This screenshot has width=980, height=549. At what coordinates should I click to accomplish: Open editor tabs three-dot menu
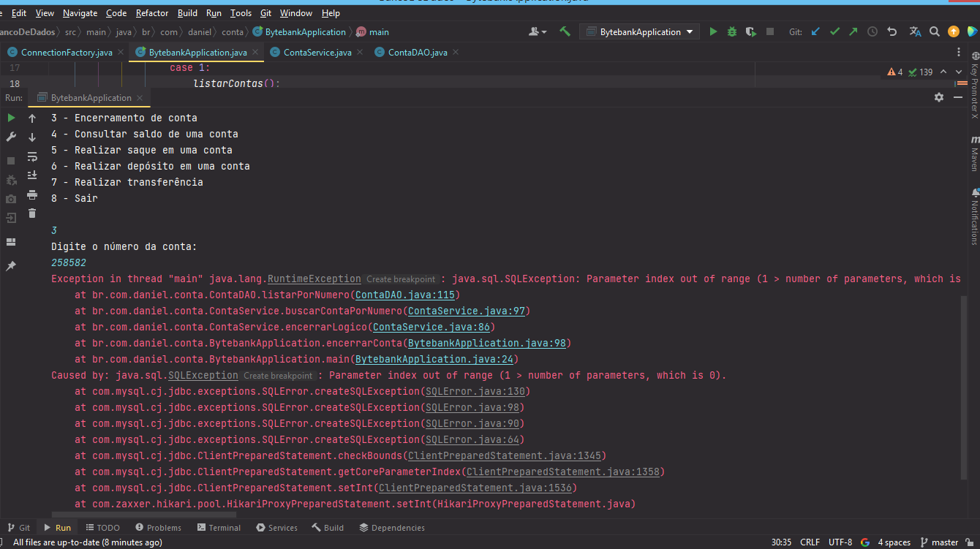coord(960,53)
